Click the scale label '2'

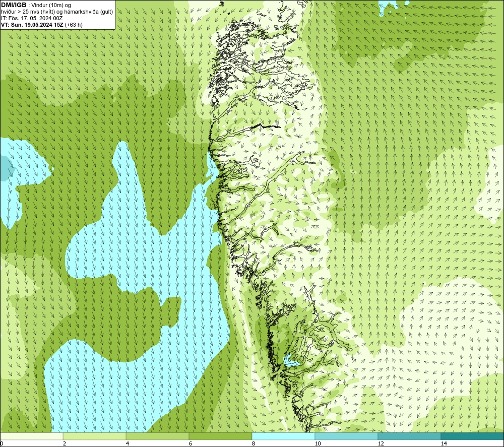(65, 443)
